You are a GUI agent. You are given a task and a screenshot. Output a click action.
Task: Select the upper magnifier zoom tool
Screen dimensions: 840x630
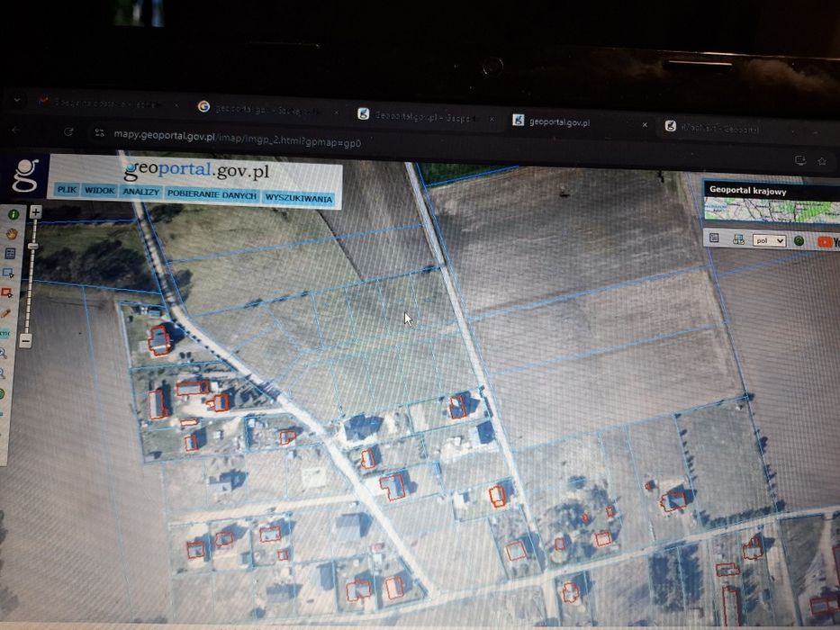click(3, 353)
